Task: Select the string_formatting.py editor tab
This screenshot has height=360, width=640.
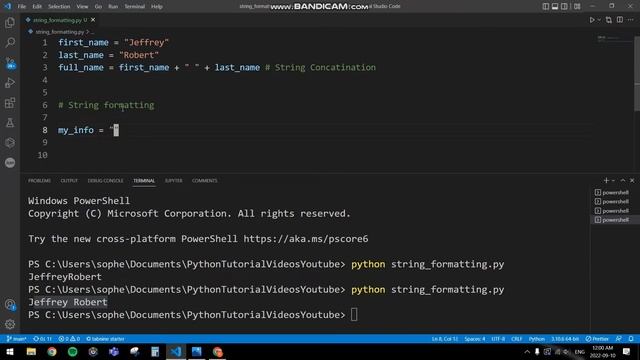Action: click(60, 20)
